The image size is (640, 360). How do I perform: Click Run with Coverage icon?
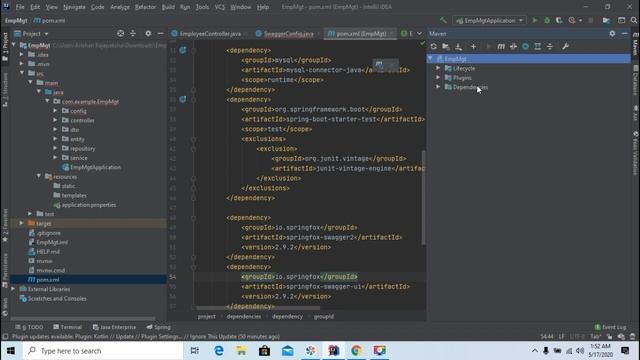559,20
